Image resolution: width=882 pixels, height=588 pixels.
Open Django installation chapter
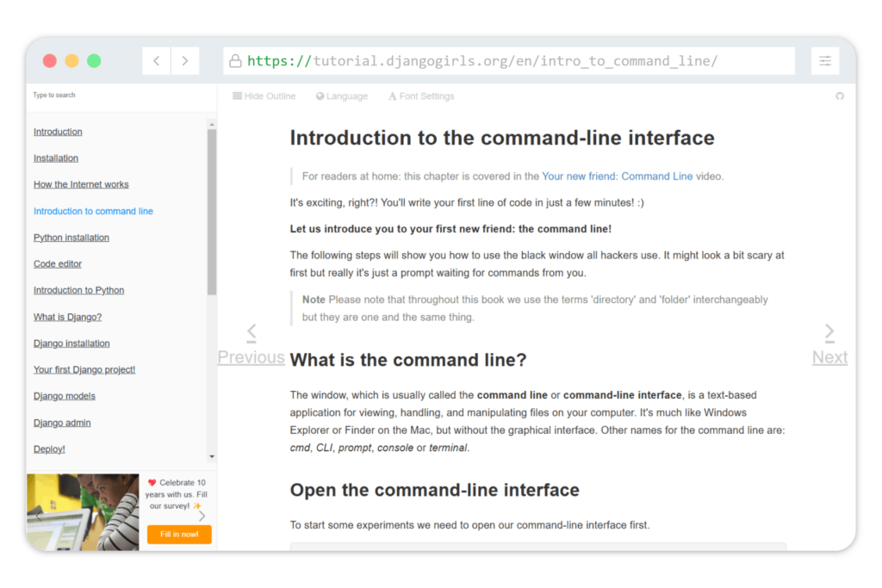71,344
